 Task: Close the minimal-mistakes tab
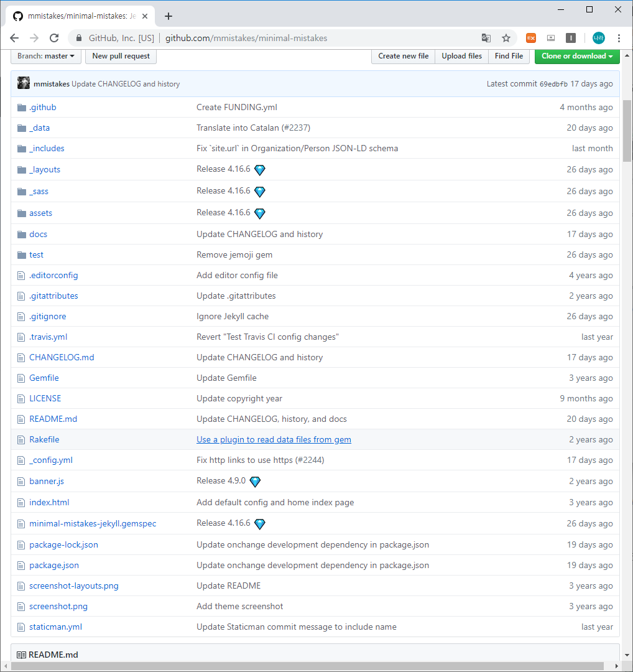145,16
